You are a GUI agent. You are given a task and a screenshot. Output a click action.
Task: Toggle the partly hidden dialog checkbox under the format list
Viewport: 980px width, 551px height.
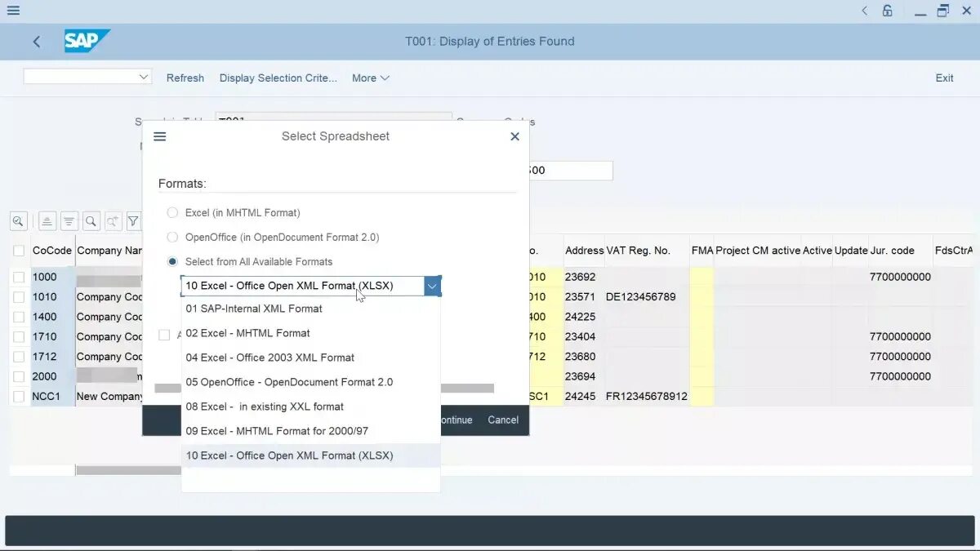pyautogui.click(x=164, y=335)
